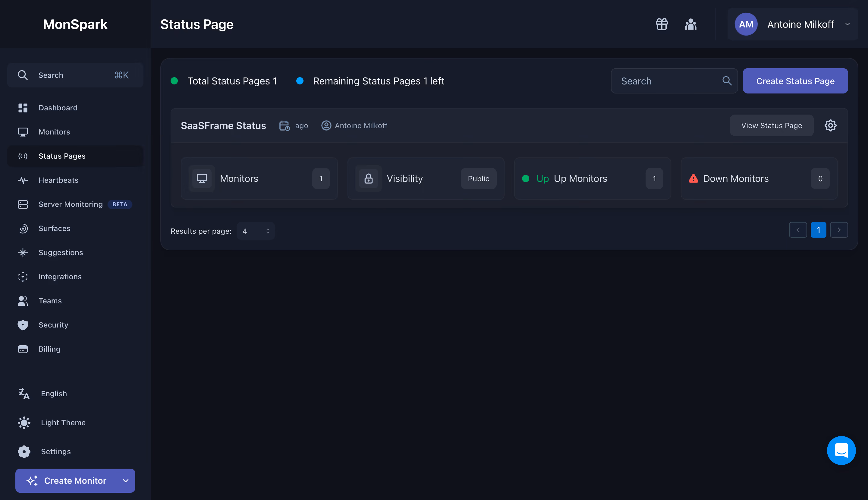Click the Security shield icon
The width and height of the screenshot is (868, 500).
[x=23, y=325]
